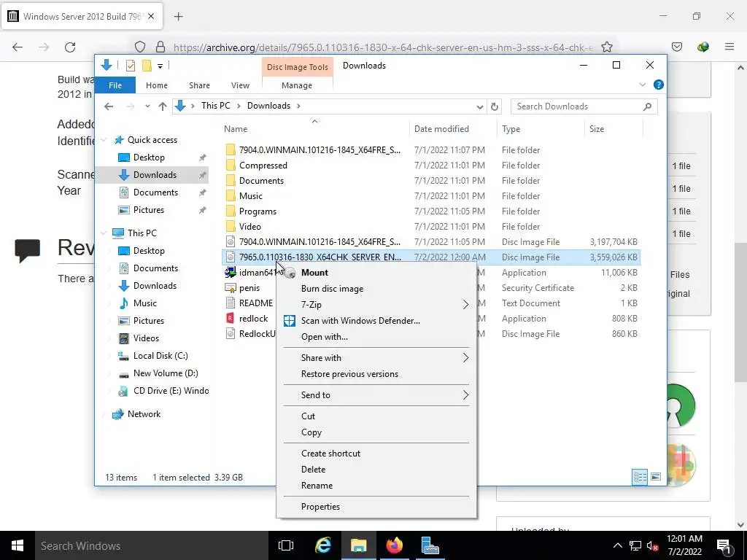Switch to details view layout button
The width and height of the screenshot is (747, 560).
(x=640, y=477)
